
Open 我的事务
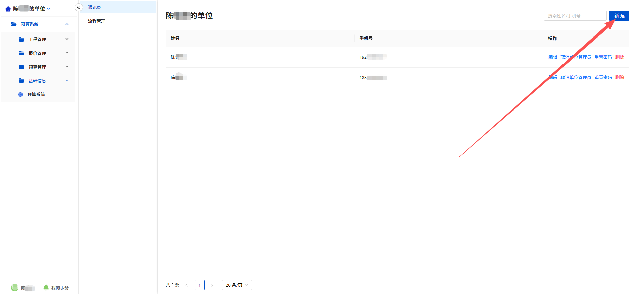[x=60, y=288]
